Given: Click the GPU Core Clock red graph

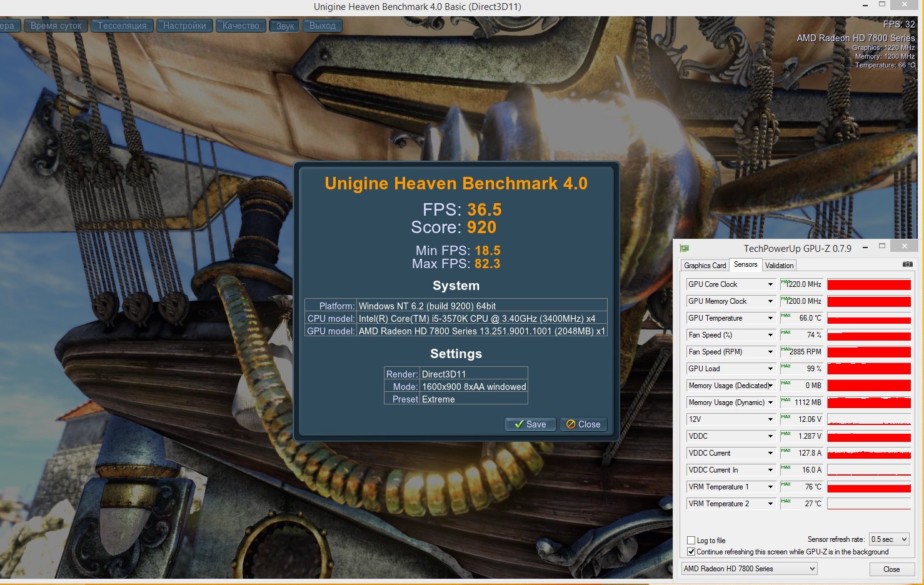Looking at the screenshot, I should (x=869, y=284).
